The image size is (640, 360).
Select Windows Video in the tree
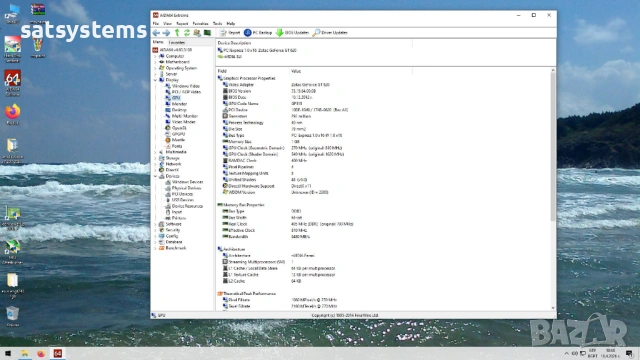coord(182,86)
